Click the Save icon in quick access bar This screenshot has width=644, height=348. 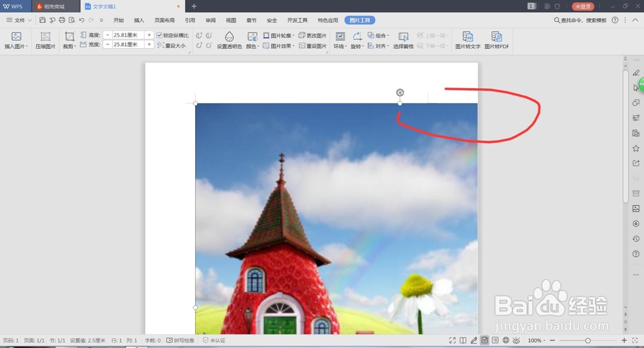(x=43, y=20)
